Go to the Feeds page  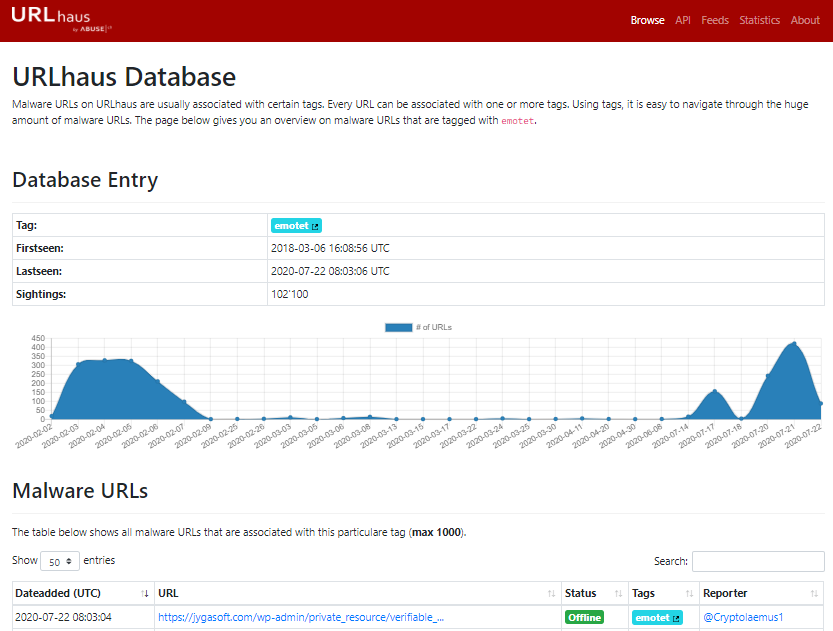[715, 20]
